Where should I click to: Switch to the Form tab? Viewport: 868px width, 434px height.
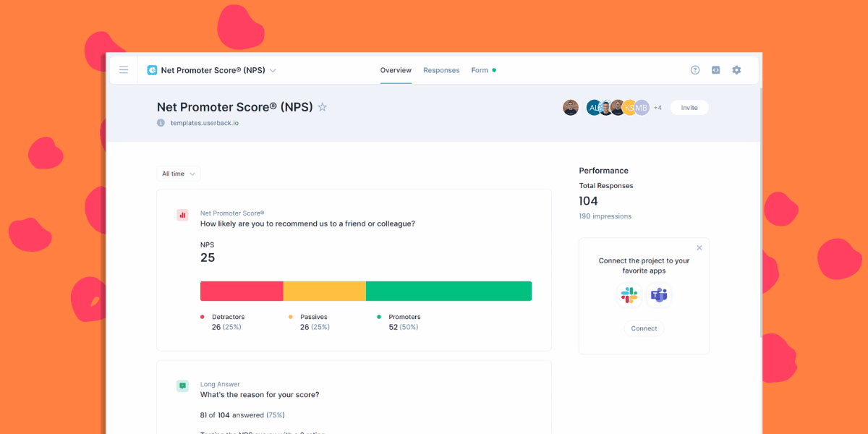[478, 70]
